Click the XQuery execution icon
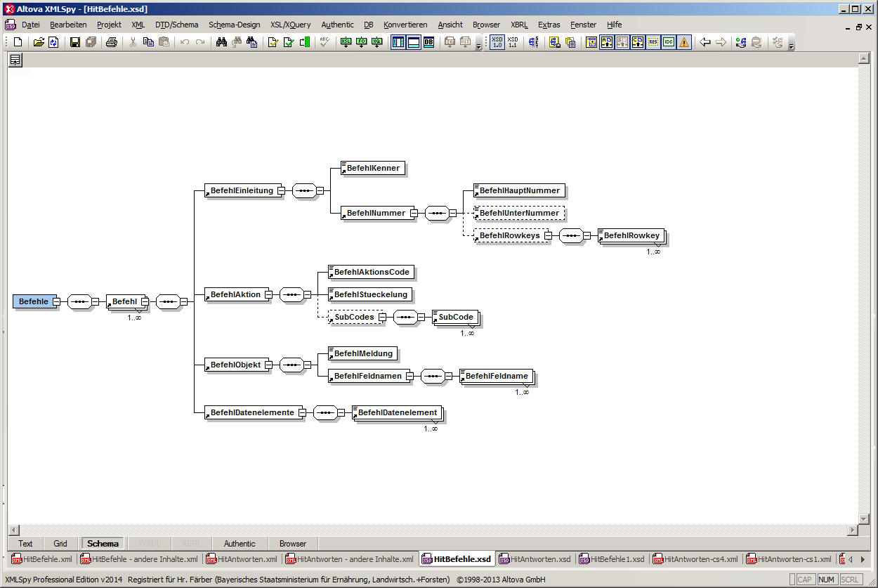The width and height of the screenshot is (878, 588). tap(377, 42)
